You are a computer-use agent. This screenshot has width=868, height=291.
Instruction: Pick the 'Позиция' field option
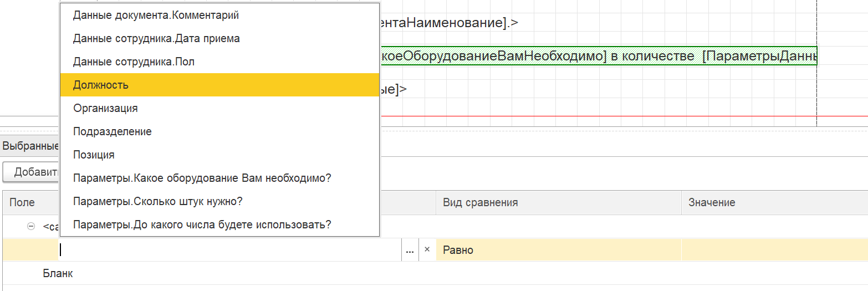[94, 155]
